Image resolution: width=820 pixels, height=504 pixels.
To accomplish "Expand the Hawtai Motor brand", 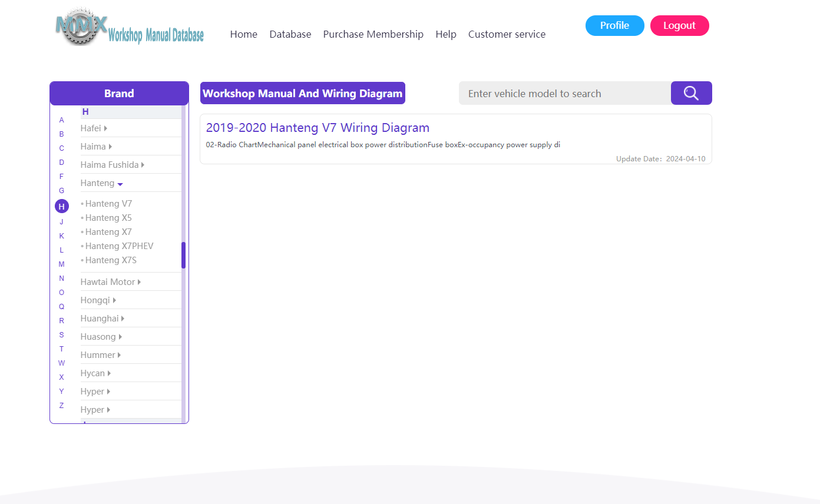I will click(x=111, y=282).
